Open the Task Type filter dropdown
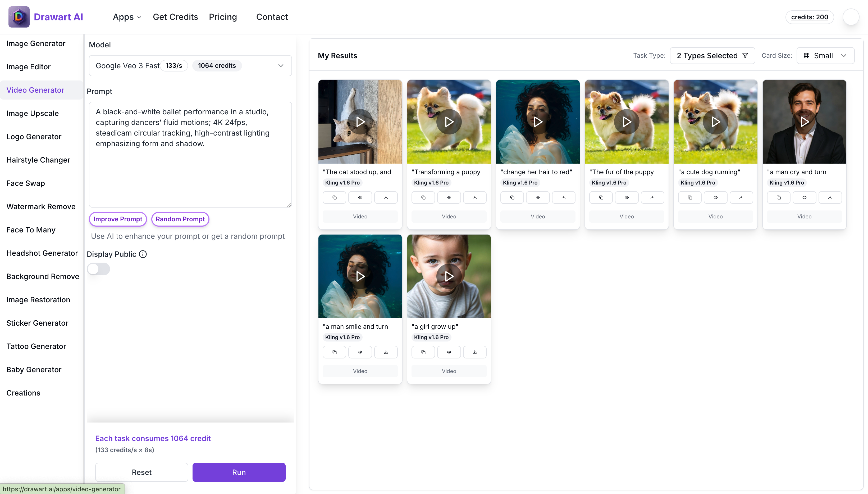The image size is (868, 494). tap(712, 56)
